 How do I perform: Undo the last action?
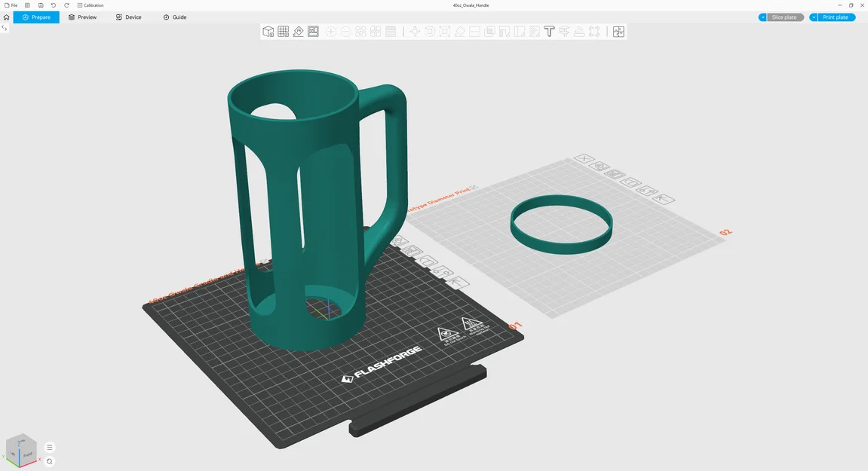pos(53,5)
